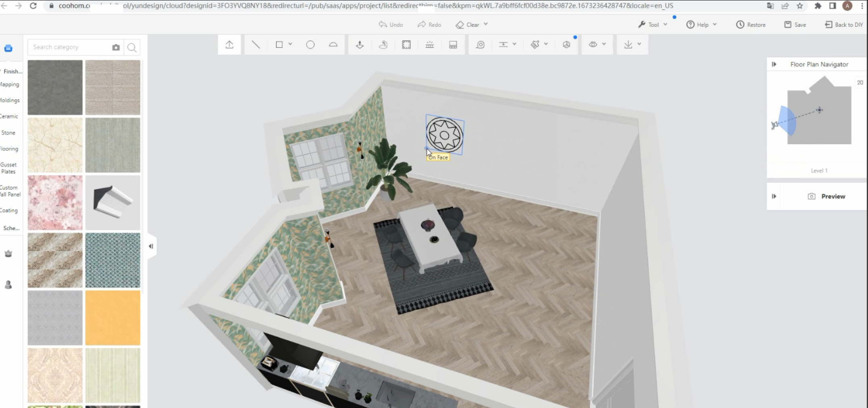Click the align/distribute tool icon
This screenshot has width=868, height=408.
[x=503, y=45]
